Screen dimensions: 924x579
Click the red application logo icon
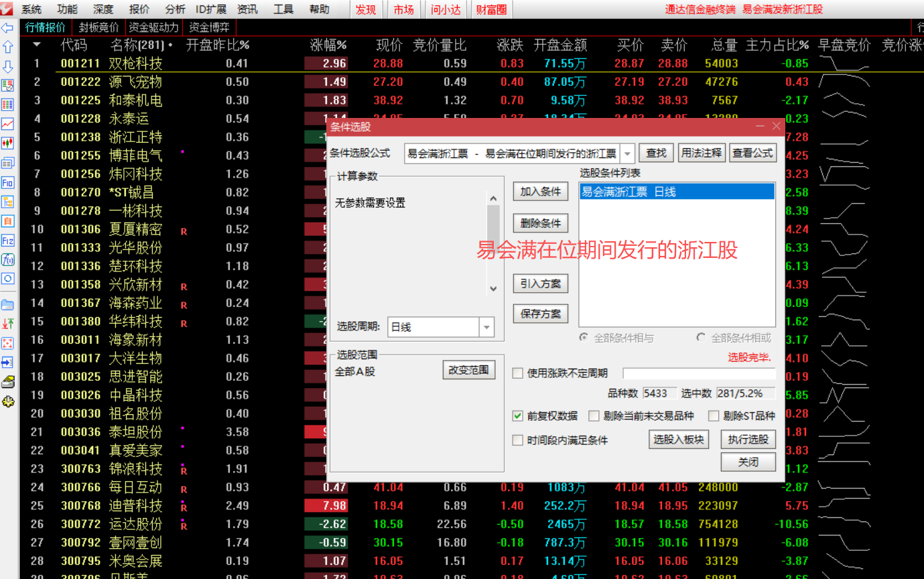tap(7, 9)
